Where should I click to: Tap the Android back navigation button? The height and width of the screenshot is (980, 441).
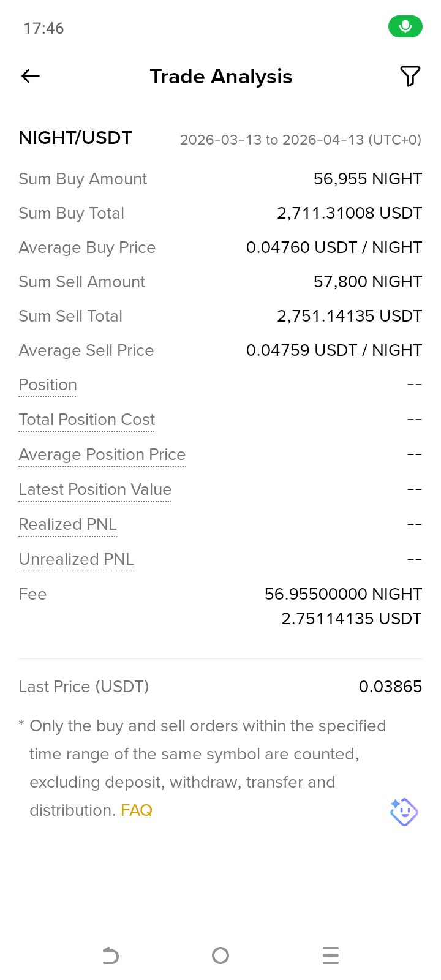coord(110,956)
